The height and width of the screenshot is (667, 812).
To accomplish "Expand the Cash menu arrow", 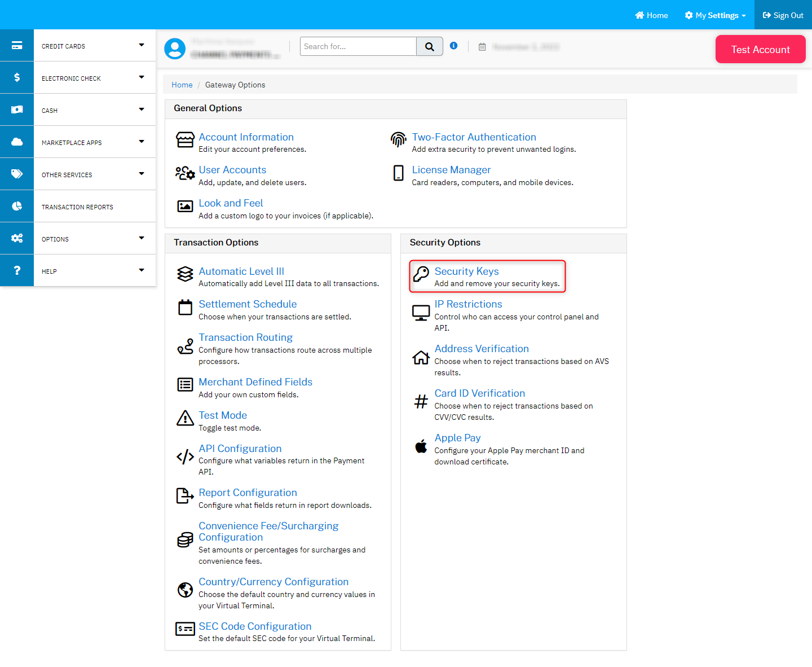I will (142, 109).
